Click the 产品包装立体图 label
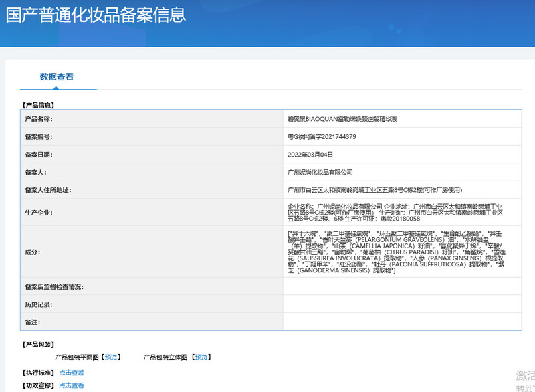Image resolution: width=535 pixels, height=392 pixels. click(x=165, y=357)
